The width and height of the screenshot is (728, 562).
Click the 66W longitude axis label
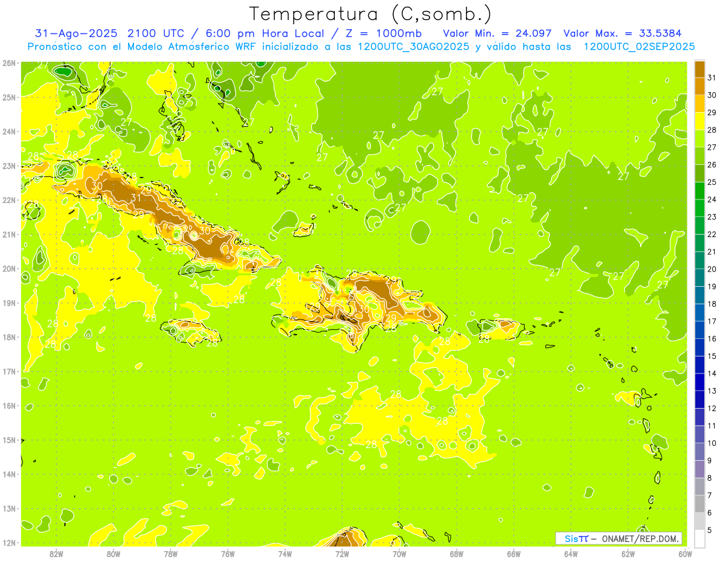(513, 554)
